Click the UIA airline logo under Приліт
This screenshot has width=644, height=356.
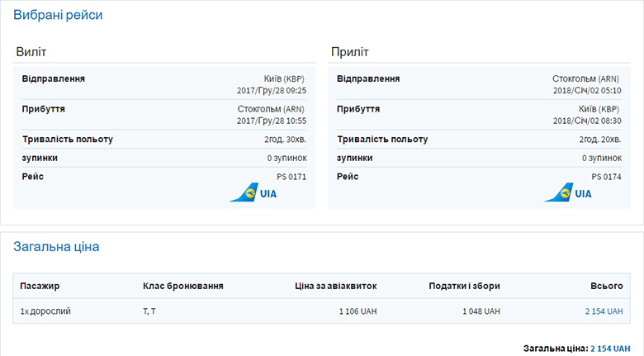pos(568,193)
